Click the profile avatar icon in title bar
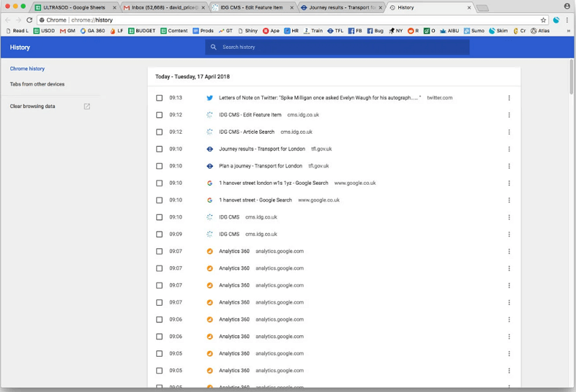The image size is (576, 392). click(x=567, y=6)
